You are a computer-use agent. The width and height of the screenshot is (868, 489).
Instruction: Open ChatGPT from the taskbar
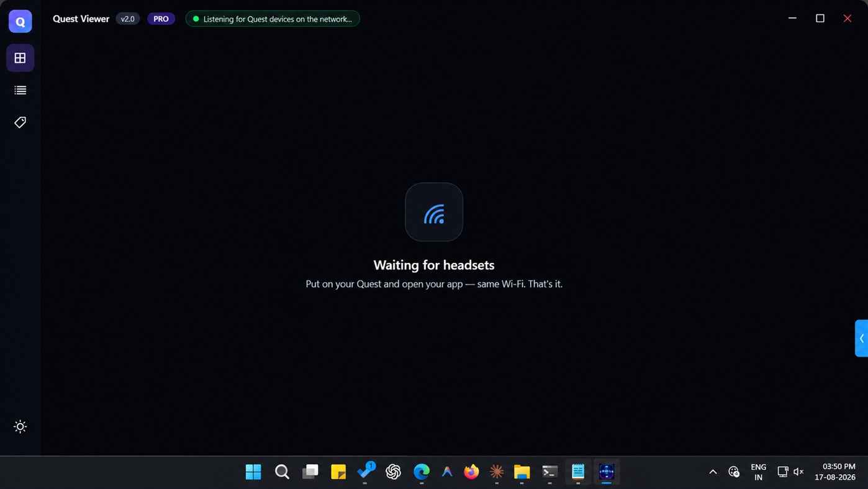click(x=393, y=472)
